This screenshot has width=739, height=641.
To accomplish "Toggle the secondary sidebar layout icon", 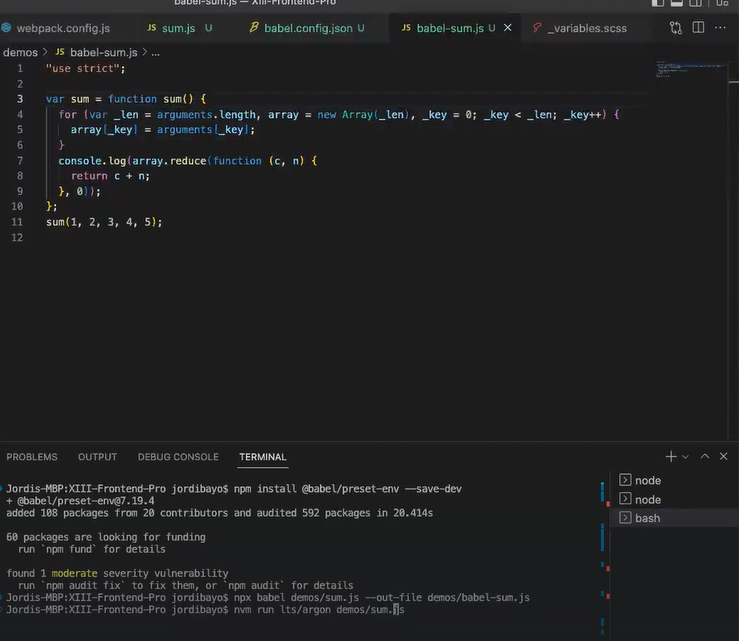I will [x=696, y=3].
